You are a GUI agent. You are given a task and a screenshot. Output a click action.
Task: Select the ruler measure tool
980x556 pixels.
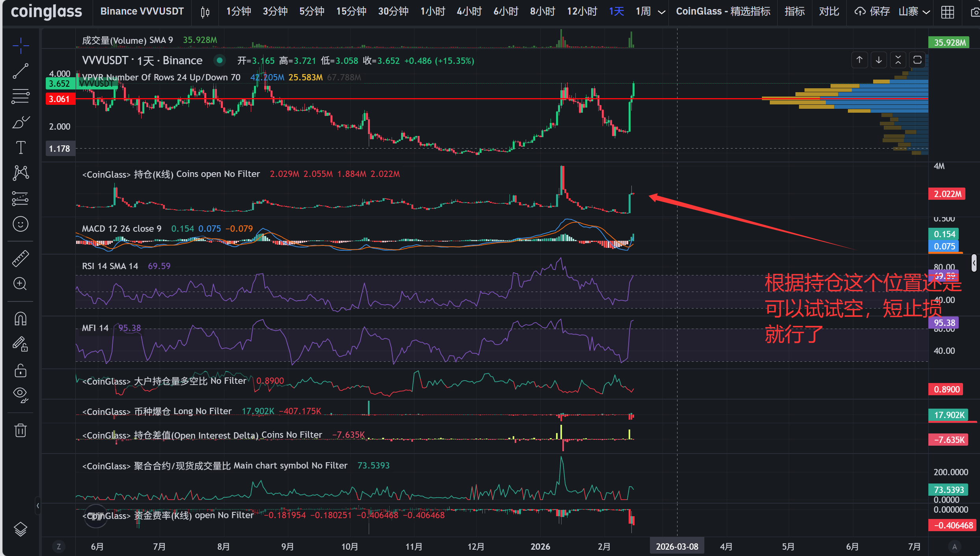pos(21,258)
